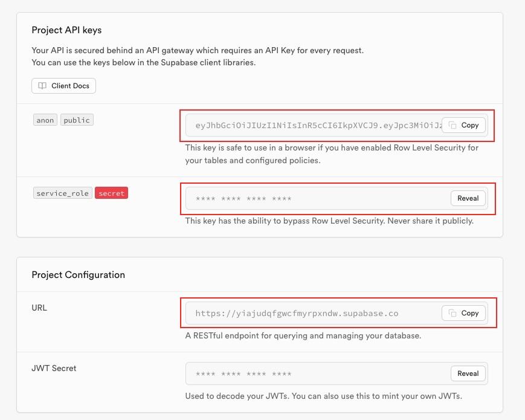
Task: Reveal the JWT Secret value
Action: 468,373
